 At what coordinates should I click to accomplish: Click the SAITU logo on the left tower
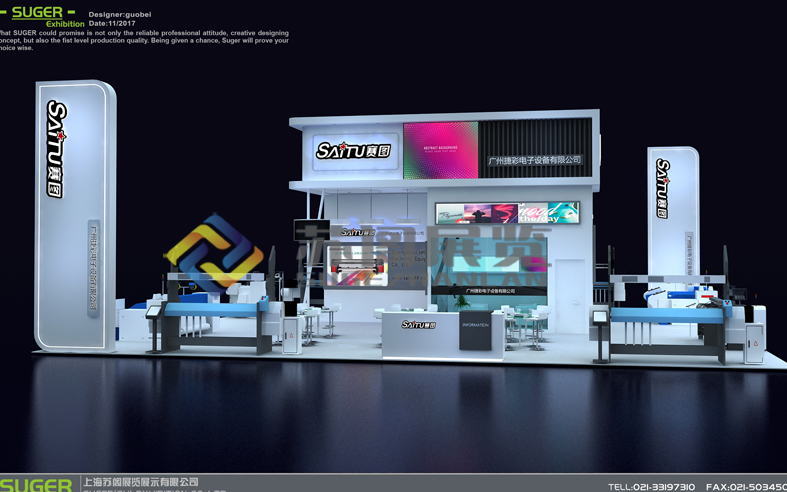(56, 149)
